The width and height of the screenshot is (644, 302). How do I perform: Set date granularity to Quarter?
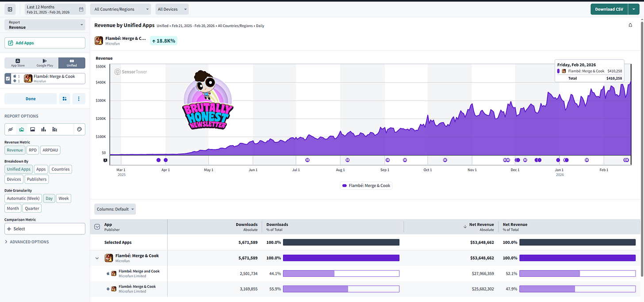[32, 208]
